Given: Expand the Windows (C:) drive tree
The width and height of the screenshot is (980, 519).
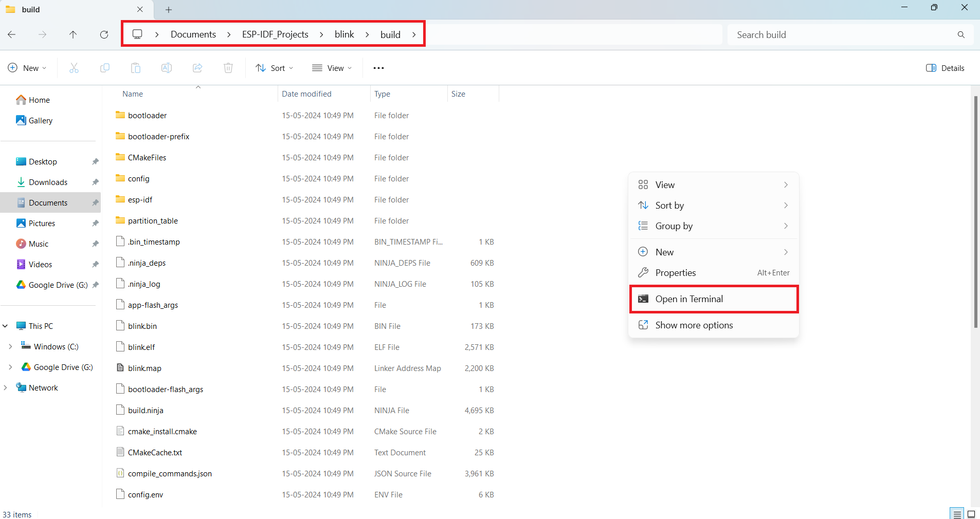Looking at the screenshot, I should click(x=10, y=347).
